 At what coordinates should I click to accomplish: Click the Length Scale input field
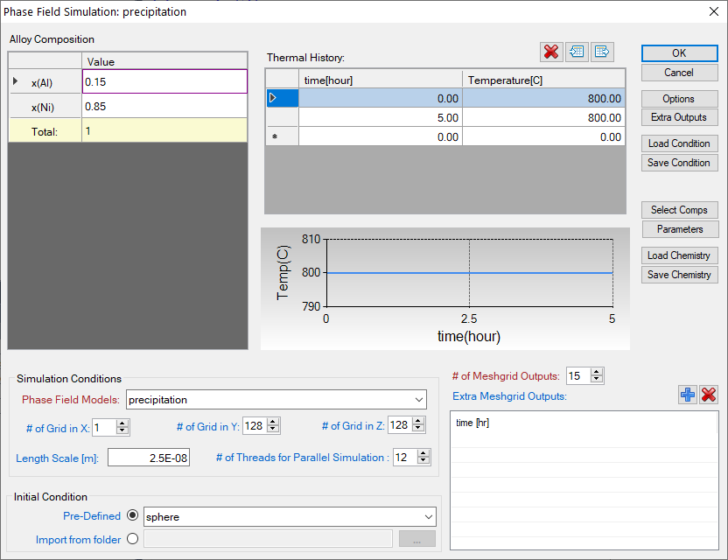click(148, 458)
